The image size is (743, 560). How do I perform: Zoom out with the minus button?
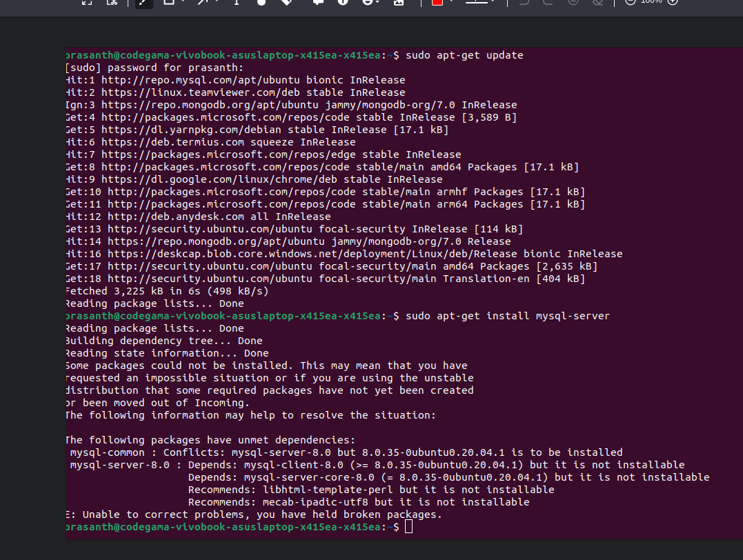[x=630, y=3]
